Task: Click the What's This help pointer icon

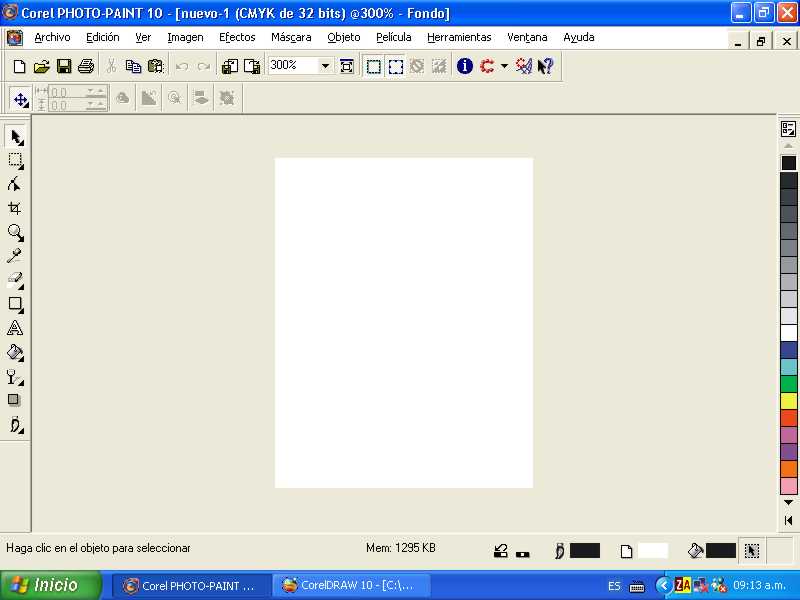Action: (546, 66)
